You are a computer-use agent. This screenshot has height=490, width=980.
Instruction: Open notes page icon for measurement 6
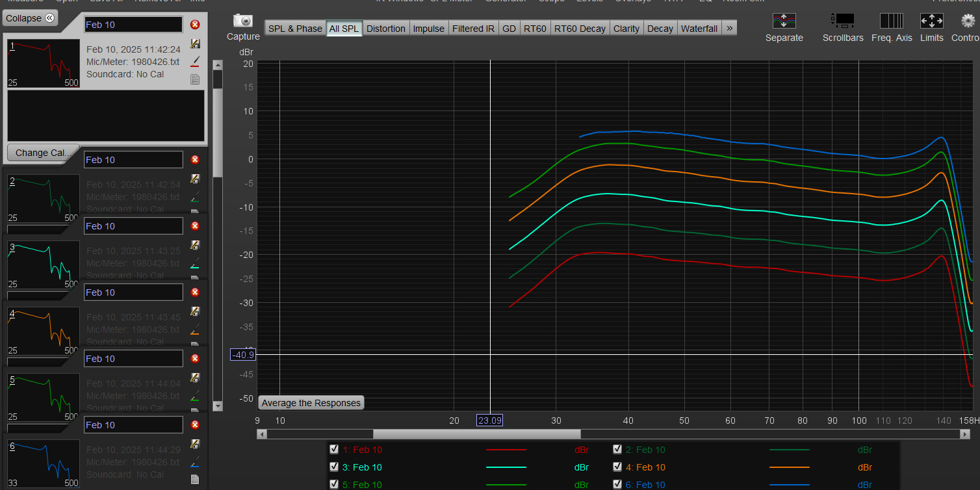click(x=195, y=480)
